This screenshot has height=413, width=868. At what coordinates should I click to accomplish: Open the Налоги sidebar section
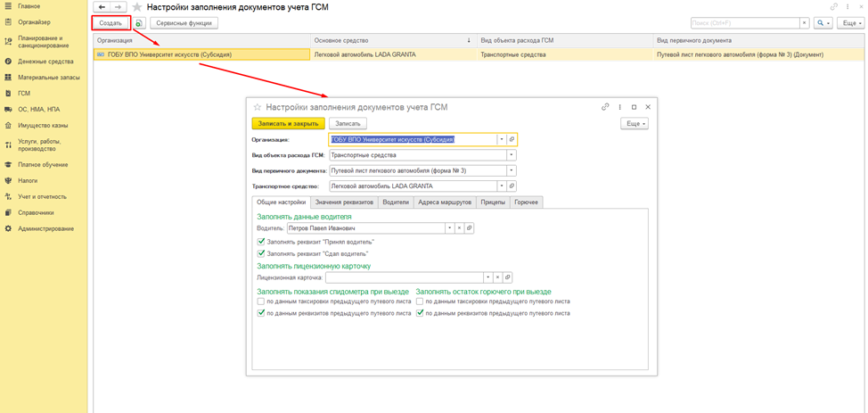tap(28, 181)
